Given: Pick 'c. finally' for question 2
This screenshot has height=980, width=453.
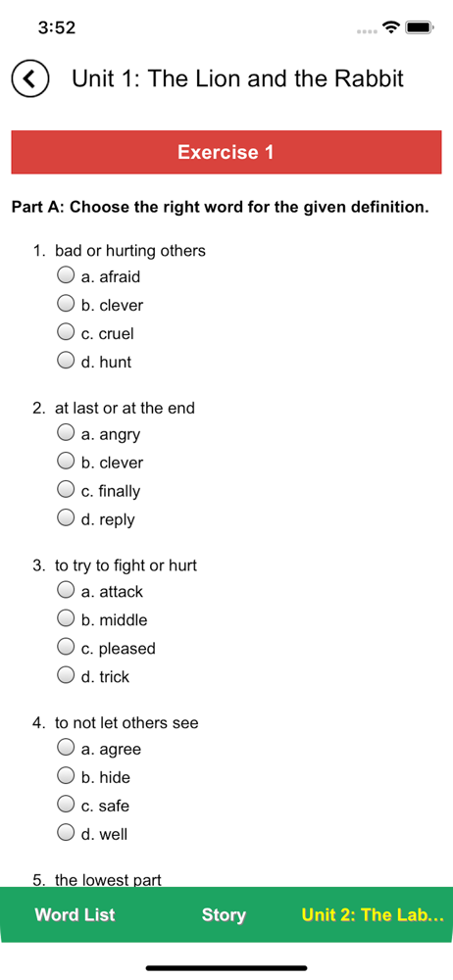Looking at the screenshot, I should tap(66, 489).
